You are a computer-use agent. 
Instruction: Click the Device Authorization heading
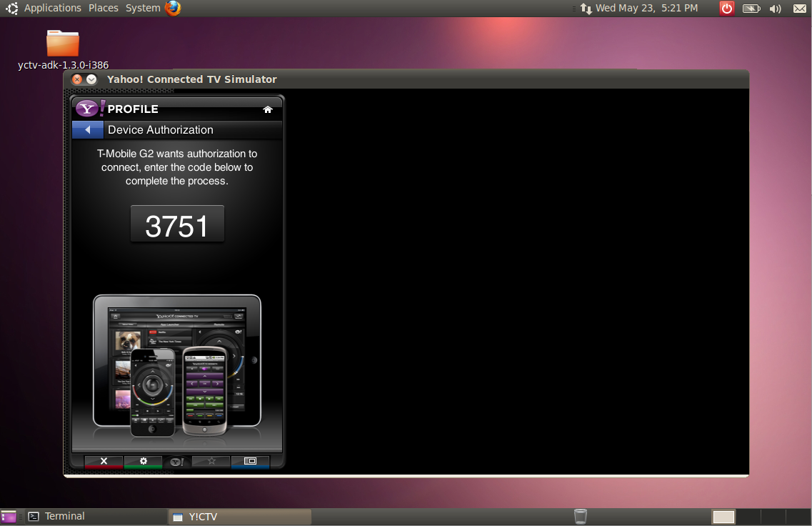click(x=161, y=129)
